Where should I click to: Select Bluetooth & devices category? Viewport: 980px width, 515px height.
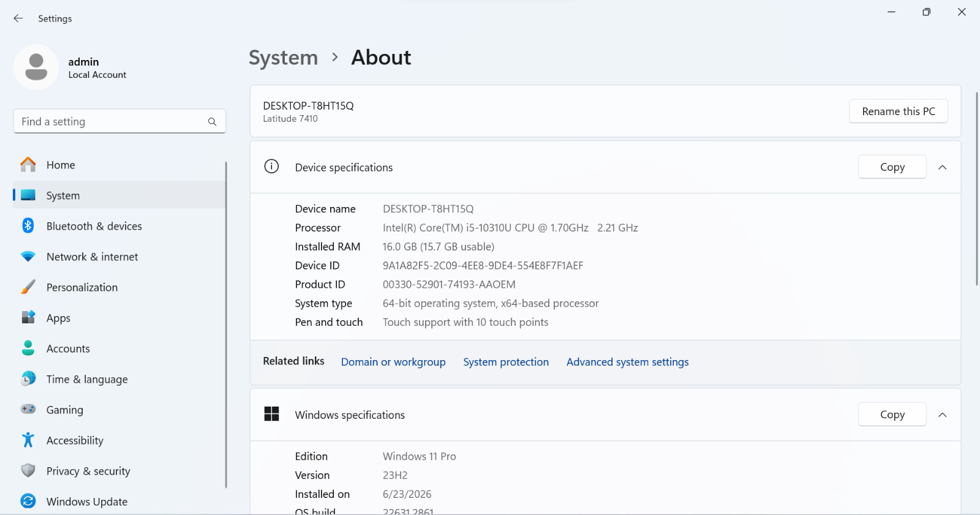[119, 226]
